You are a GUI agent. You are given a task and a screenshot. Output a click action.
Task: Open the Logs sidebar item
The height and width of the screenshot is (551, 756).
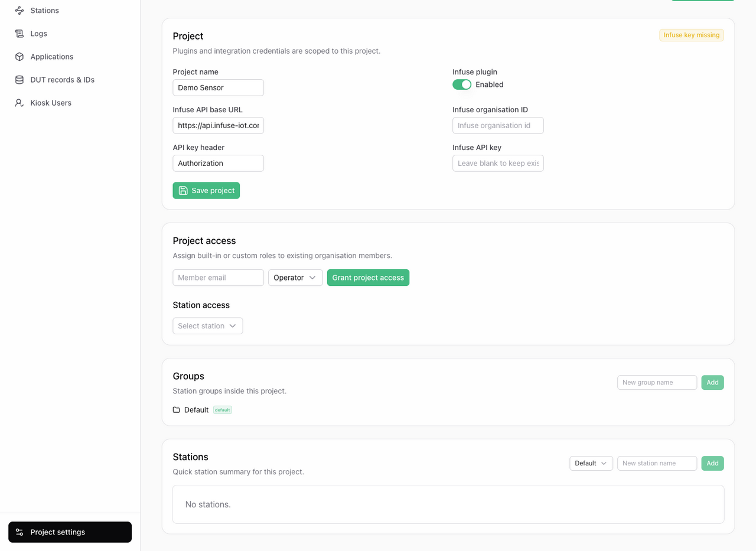pyautogui.click(x=70, y=34)
